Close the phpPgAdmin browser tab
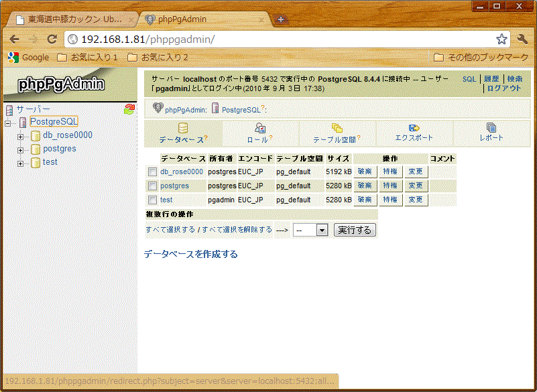This screenshot has height=392, width=537. pos(261,20)
